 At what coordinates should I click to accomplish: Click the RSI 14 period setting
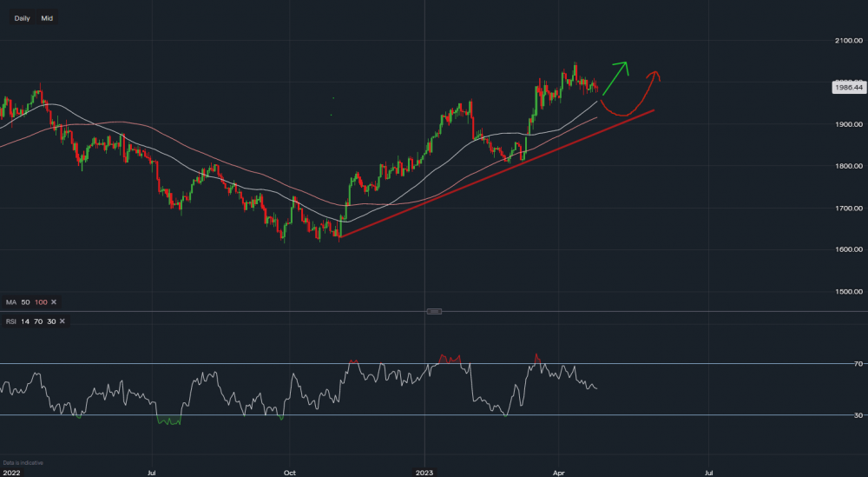click(x=26, y=321)
